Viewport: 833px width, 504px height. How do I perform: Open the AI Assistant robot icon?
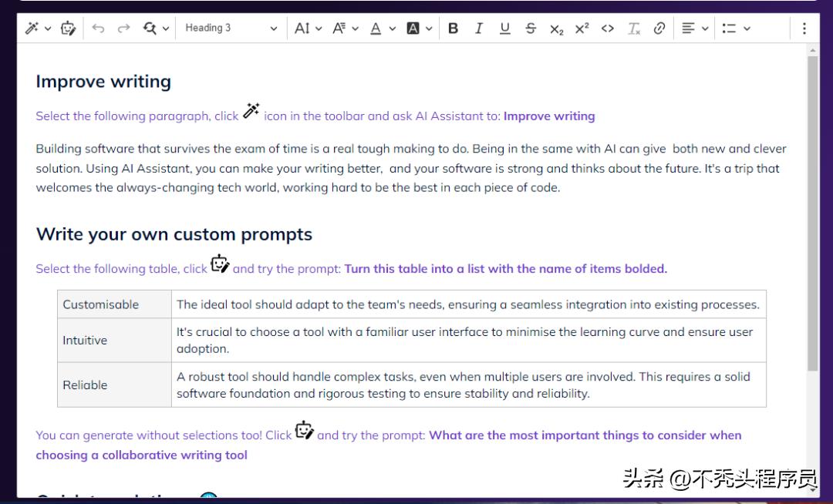point(68,29)
